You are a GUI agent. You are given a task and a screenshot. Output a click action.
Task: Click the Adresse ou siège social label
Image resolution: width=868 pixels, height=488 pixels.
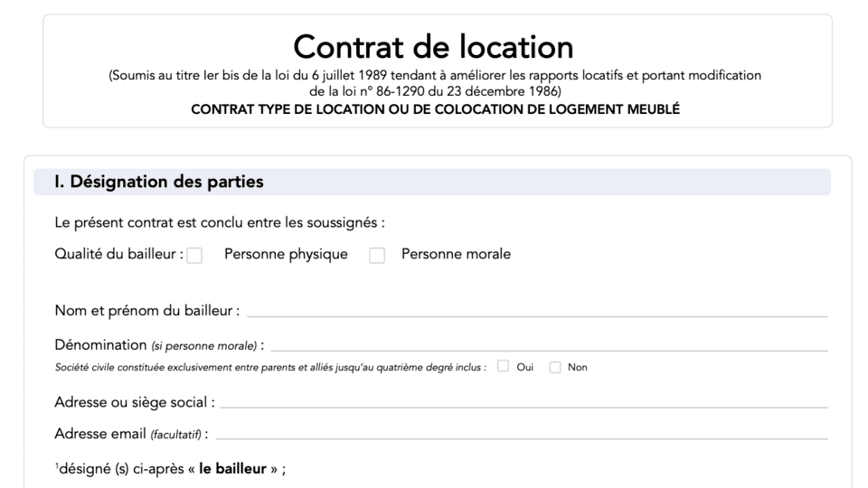click(x=134, y=402)
